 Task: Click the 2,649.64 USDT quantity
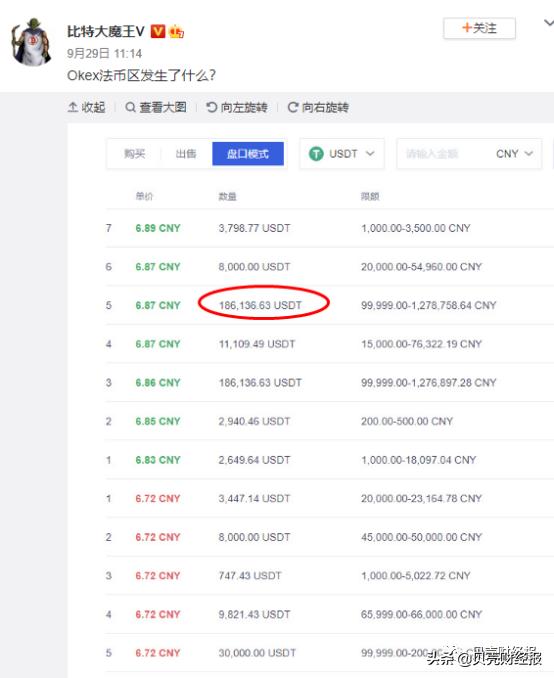pos(254,460)
